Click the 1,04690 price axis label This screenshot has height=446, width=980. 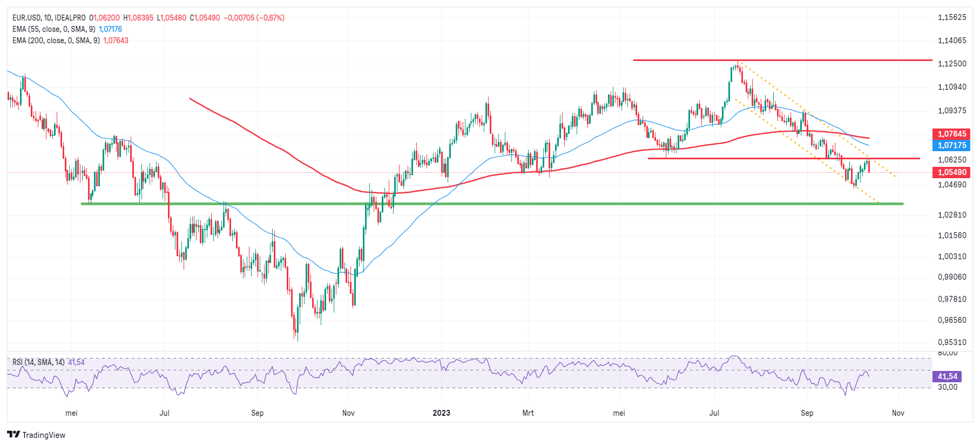click(952, 185)
